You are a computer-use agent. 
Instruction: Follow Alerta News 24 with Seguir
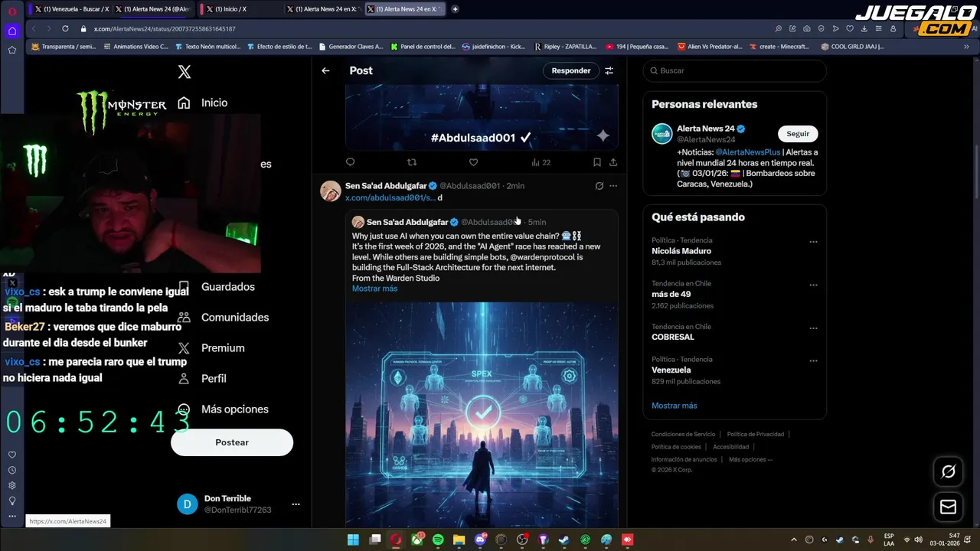tap(798, 133)
